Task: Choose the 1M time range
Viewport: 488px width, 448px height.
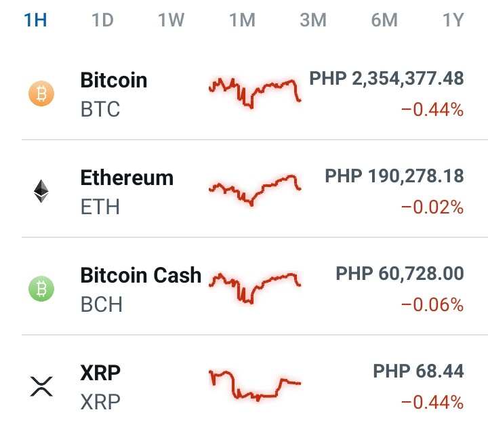Action: (243, 20)
